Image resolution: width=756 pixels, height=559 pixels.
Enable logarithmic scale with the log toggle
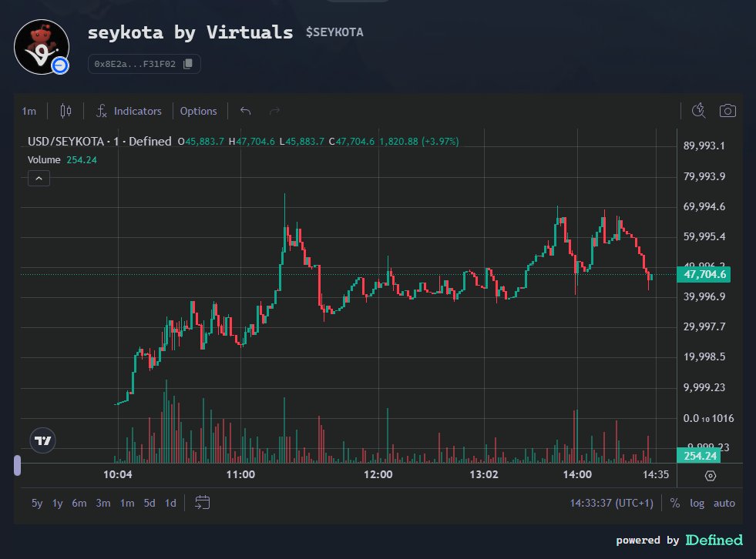tap(697, 503)
